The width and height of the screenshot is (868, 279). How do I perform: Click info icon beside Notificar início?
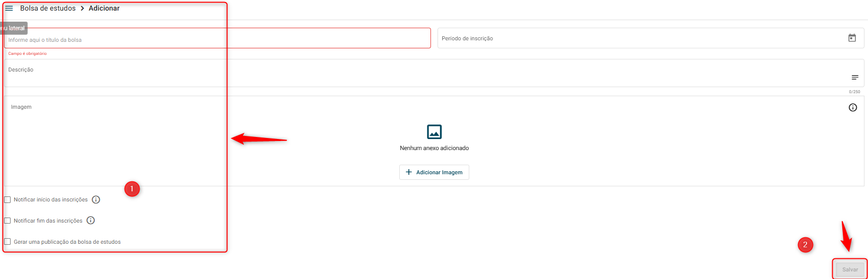pyautogui.click(x=96, y=199)
